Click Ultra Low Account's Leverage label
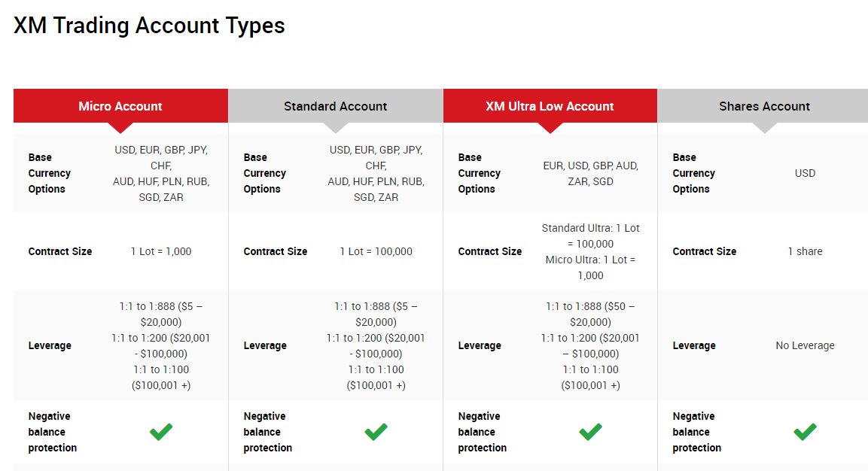Viewport: 868px width, 471px height. tap(480, 345)
